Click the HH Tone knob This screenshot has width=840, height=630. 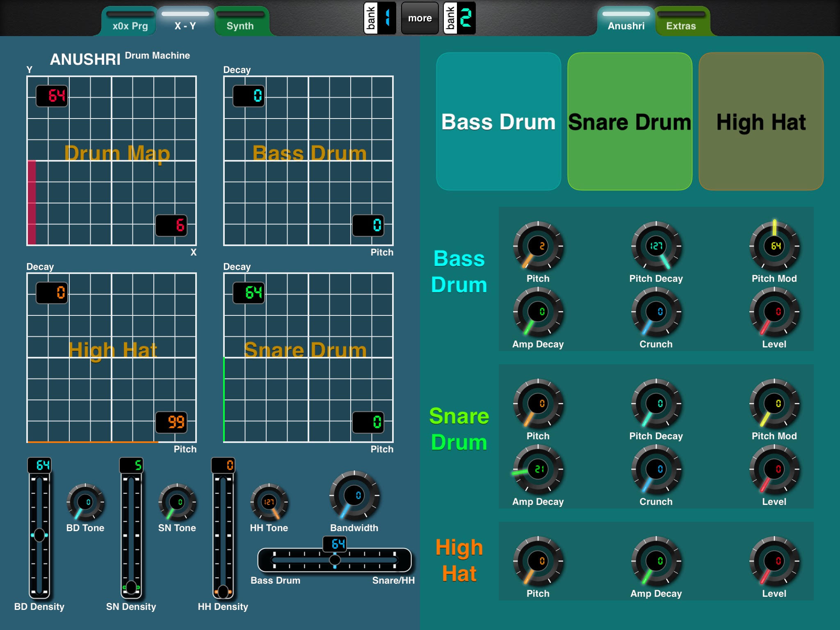[269, 502]
